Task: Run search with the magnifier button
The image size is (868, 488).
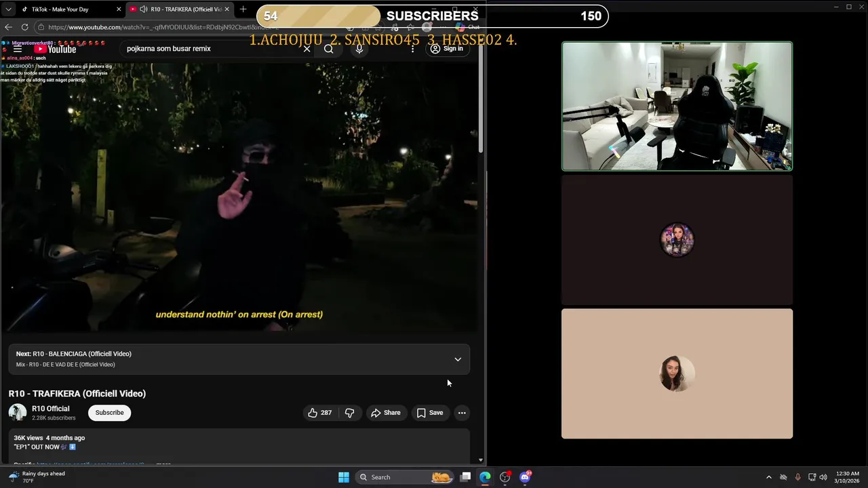Action: (x=329, y=49)
